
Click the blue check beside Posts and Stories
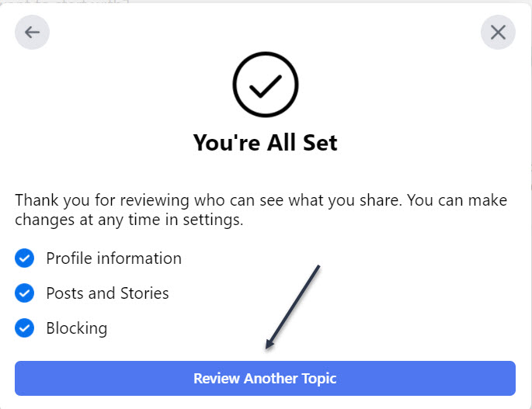pyautogui.click(x=25, y=293)
